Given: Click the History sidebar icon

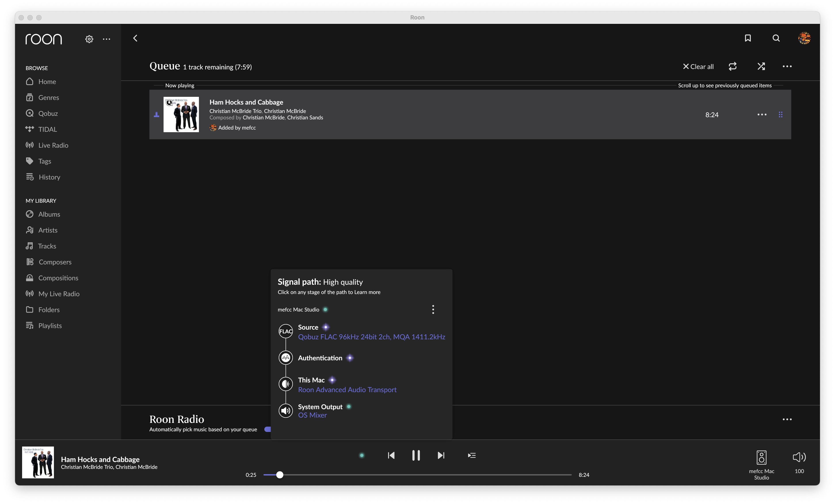Looking at the screenshot, I should click(30, 177).
